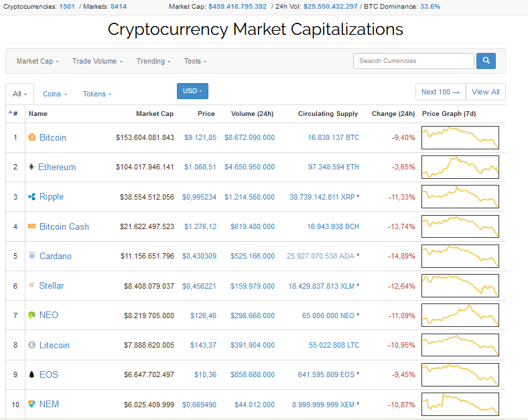This screenshot has height=420, width=528.
Task: Open the Bitcoin Cash name link
Action: 64,227
